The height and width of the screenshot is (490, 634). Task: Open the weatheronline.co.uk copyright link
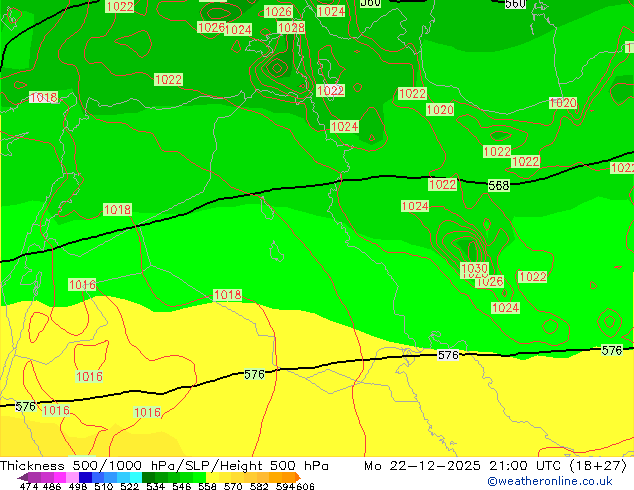550,481
